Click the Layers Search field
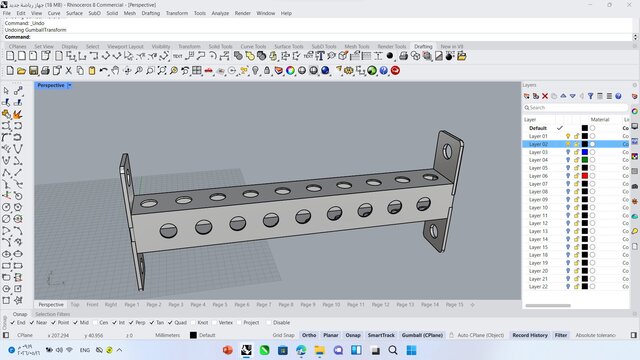This screenshot has height=360, width=640. [x=576, y=108]
